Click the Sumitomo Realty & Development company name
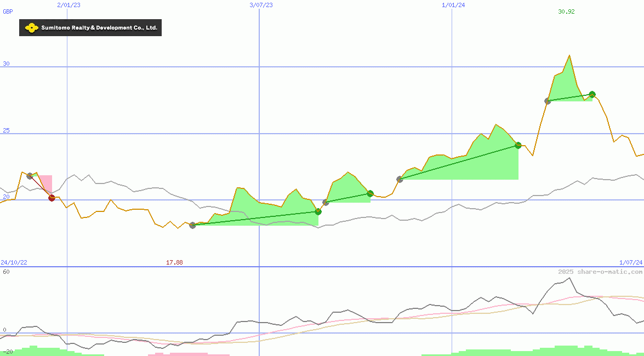 (99, 28)
